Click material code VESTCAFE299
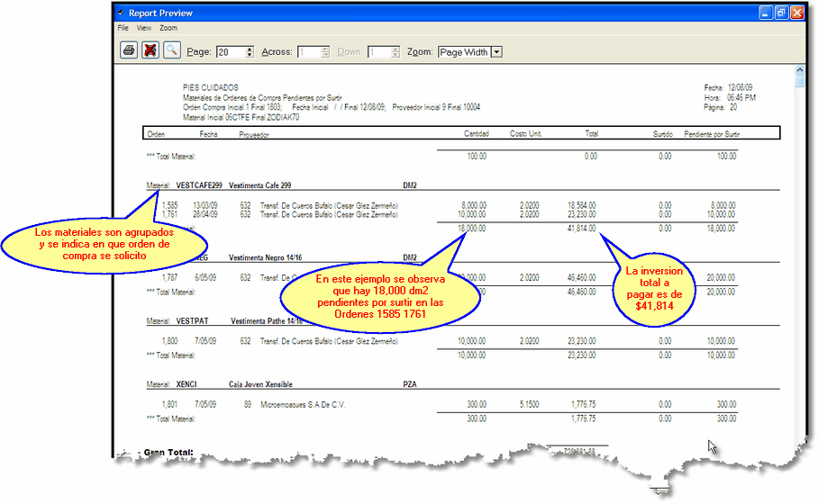818x504 pixels. 199,185
